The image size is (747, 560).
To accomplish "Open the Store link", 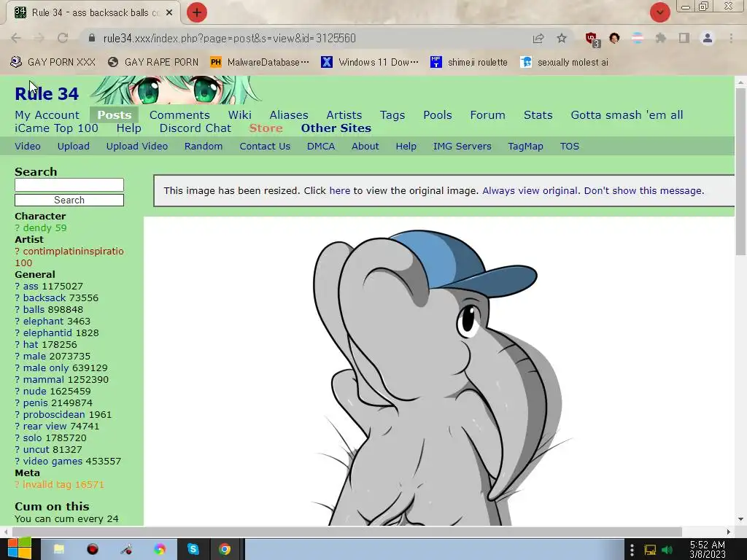I will pos(266,128).
